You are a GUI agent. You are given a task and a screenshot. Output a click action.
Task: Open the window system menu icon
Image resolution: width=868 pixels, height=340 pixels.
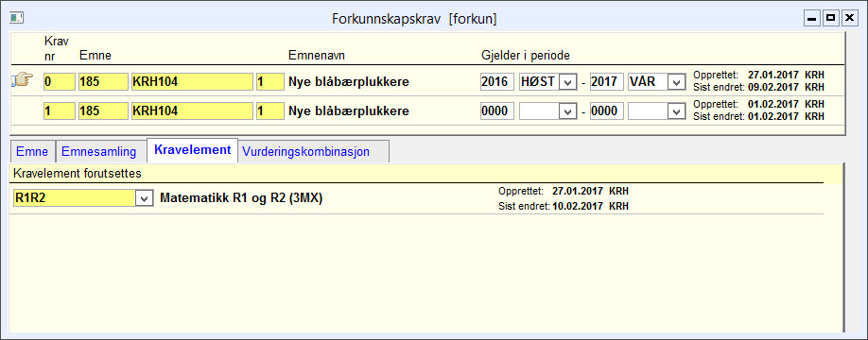[16, 18]
